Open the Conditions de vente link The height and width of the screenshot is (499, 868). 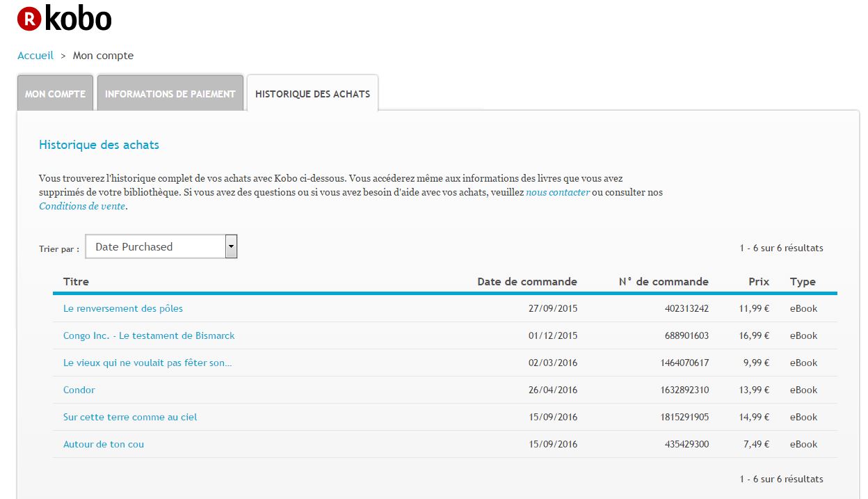click(x=82, y=206)
